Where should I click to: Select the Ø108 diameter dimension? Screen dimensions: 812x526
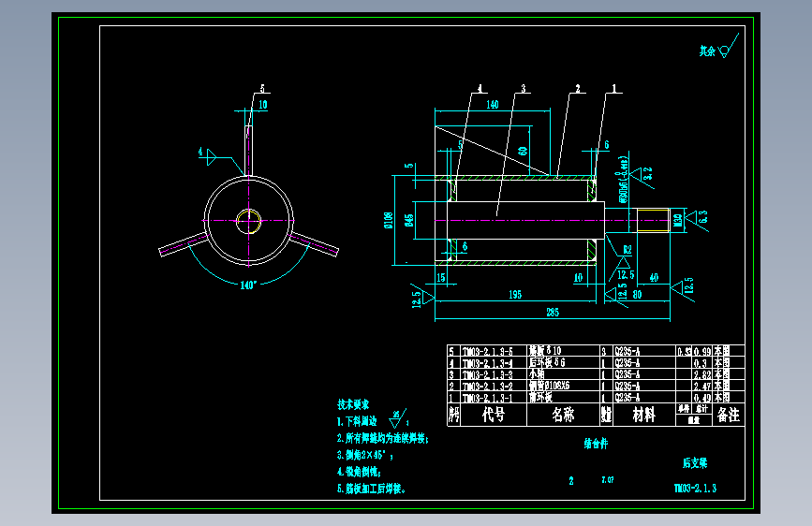(x=389, y=220)
